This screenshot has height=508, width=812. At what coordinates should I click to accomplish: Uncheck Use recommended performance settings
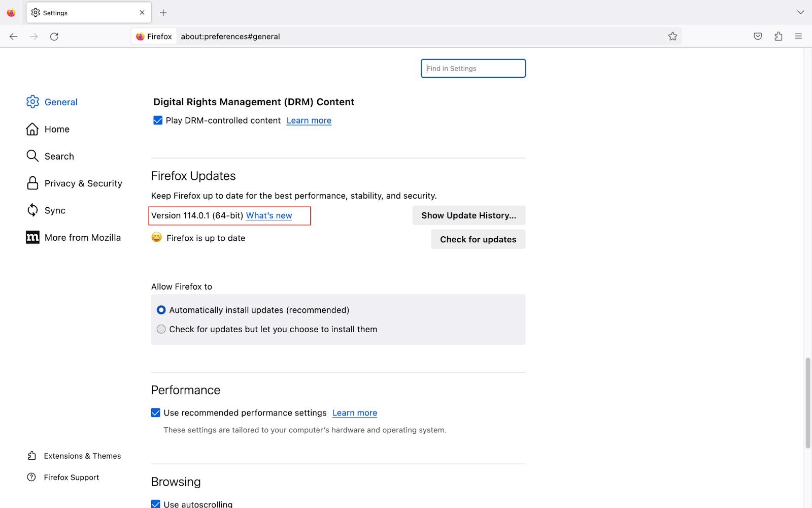click(155, 412)
